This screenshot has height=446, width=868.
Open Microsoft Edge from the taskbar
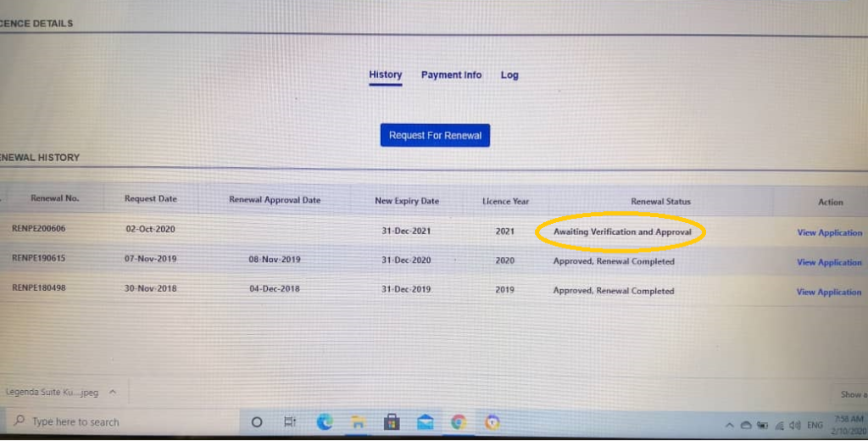(x=325, y=422)
